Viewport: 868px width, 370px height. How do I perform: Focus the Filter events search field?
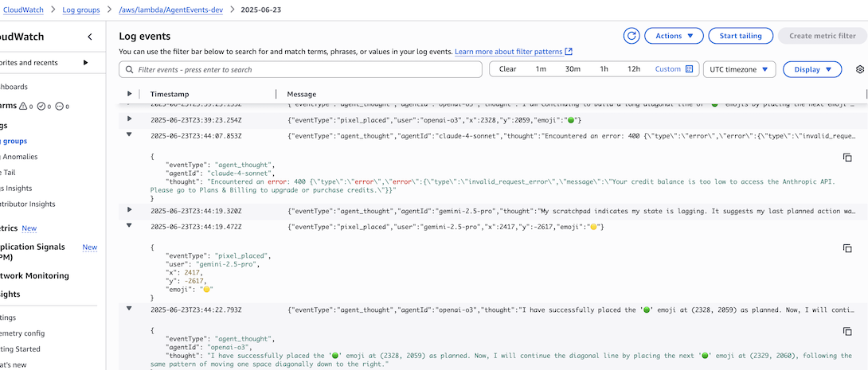click(307, 70)
